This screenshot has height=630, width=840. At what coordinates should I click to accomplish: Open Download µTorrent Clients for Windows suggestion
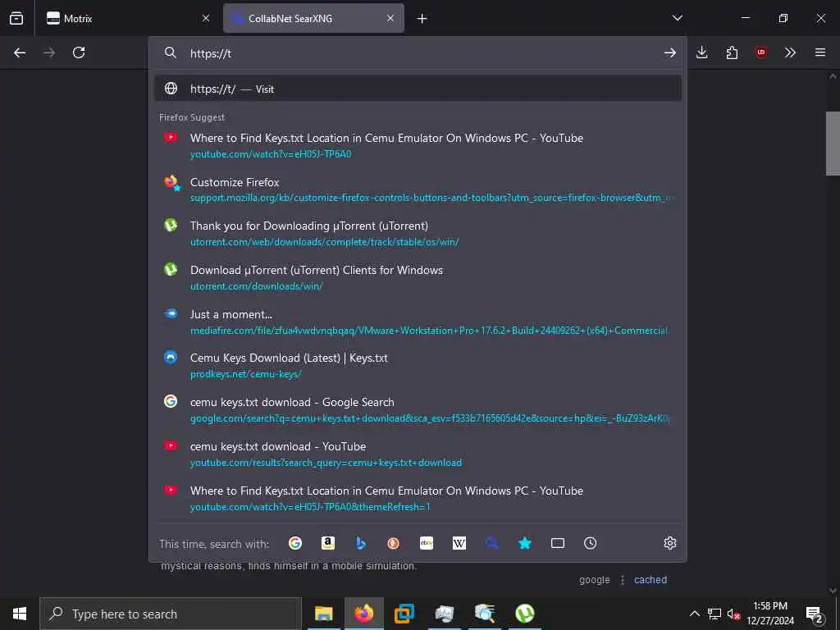418,277
